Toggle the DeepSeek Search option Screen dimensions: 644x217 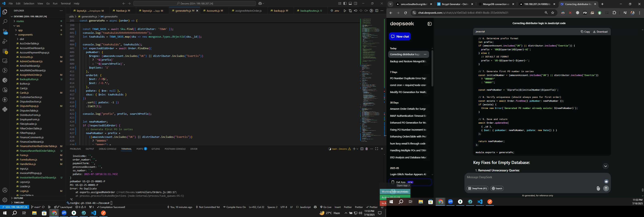pos(497,188)
